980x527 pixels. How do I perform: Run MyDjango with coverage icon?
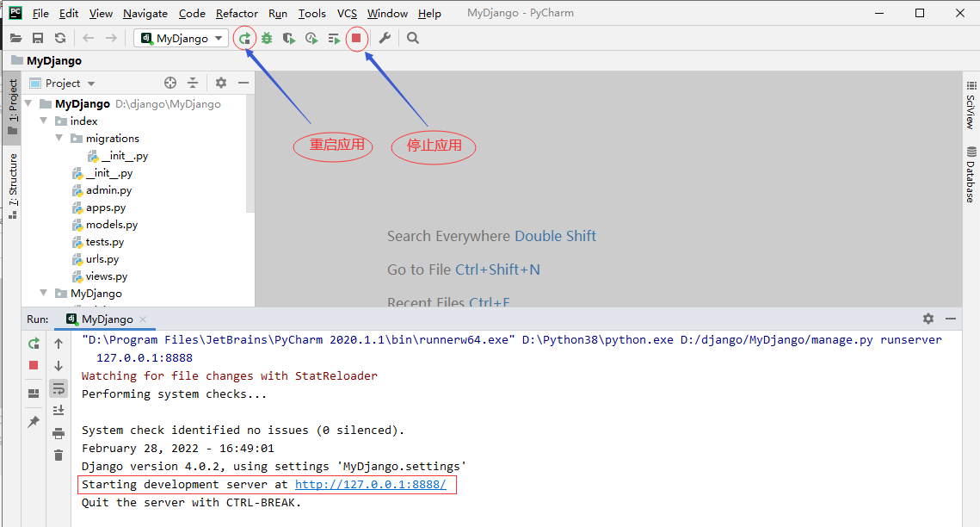(289, 38)
